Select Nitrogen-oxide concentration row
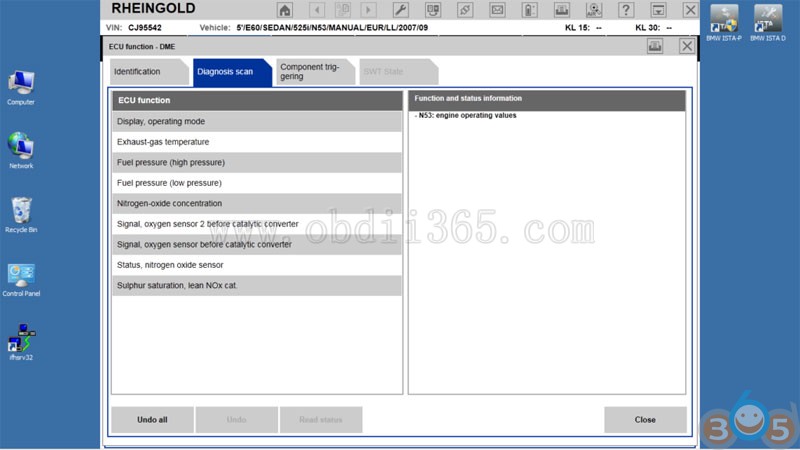This screenshot has height=450, width=800. click(x=257, y=203)
